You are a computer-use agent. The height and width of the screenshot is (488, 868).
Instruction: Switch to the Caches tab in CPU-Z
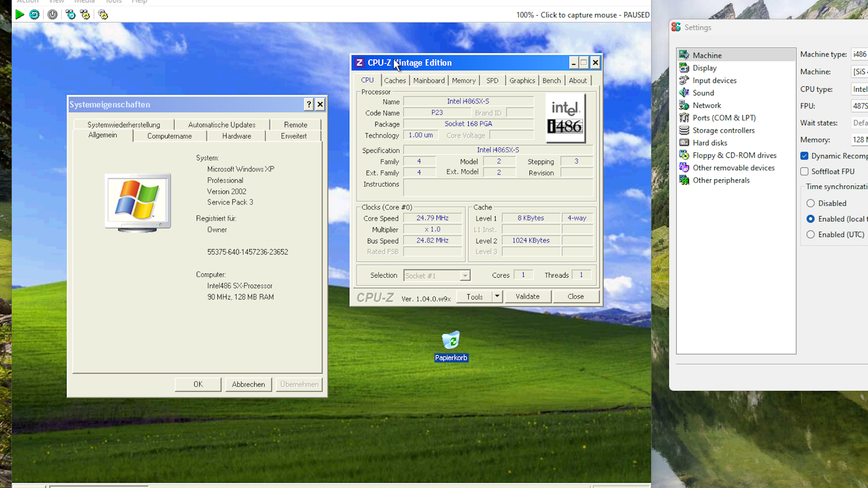click(395, 80)
